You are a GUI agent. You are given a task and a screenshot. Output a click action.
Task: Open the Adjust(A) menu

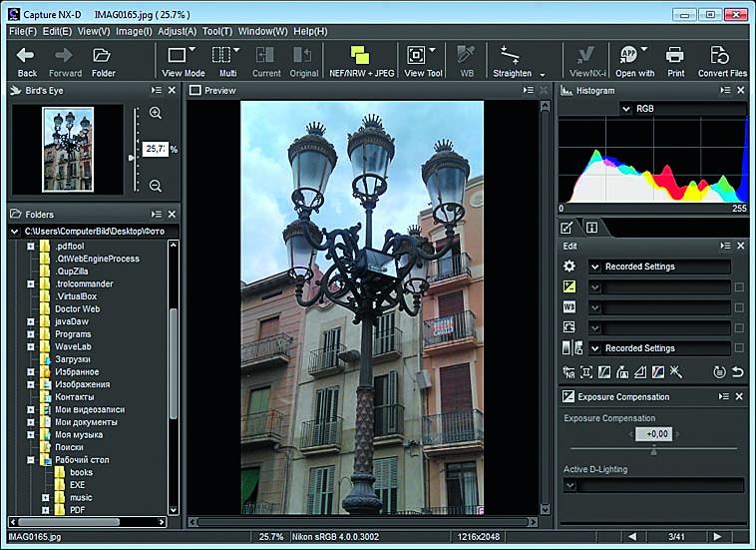pos(176,31)
